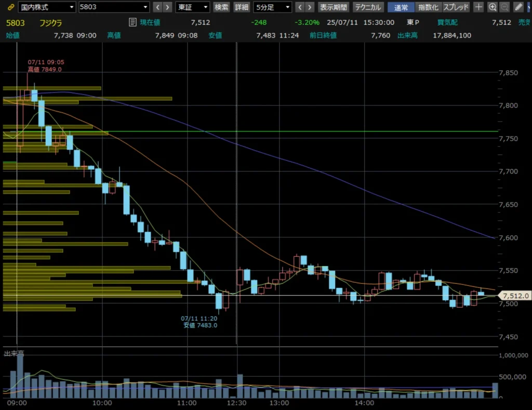This screenshot has width=532, height=410.
Task: Click the -248 price change value
Action: tap(259, 22)
